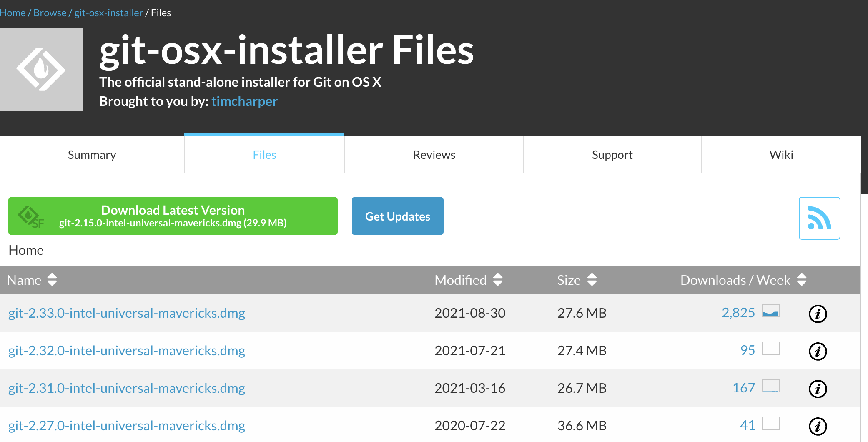Viewport: 868px width, 442px height.
Task: Open timcharper profile link
Action: (244, 101)
